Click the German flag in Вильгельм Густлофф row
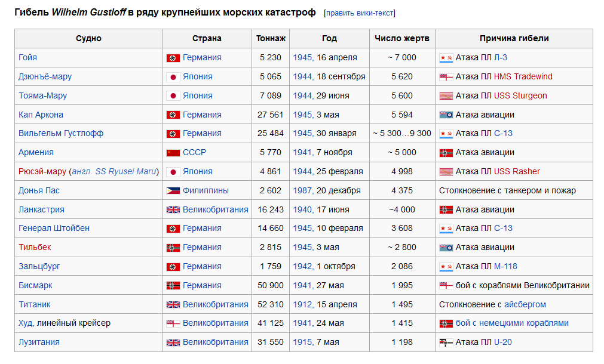The height and width of the screenshot is (364, 604). pos(173,134)
